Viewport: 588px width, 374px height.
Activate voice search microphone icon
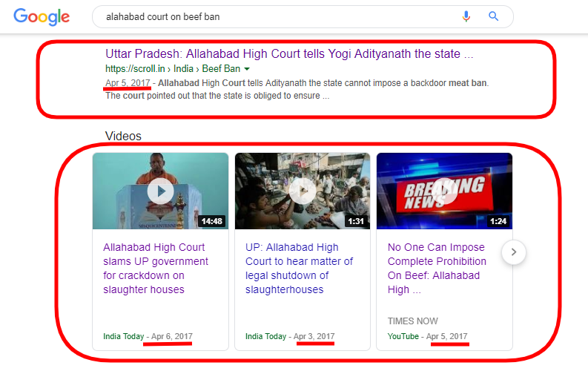[466, 16]
